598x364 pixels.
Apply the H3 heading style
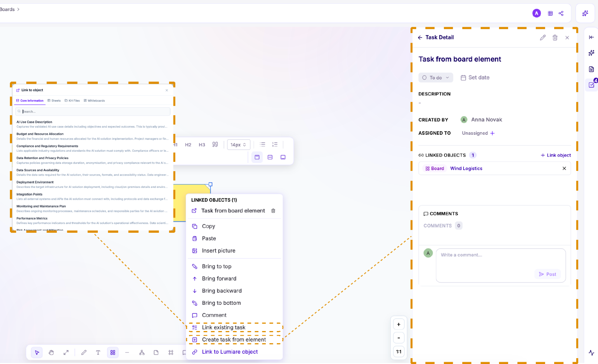tap(202, 145)
